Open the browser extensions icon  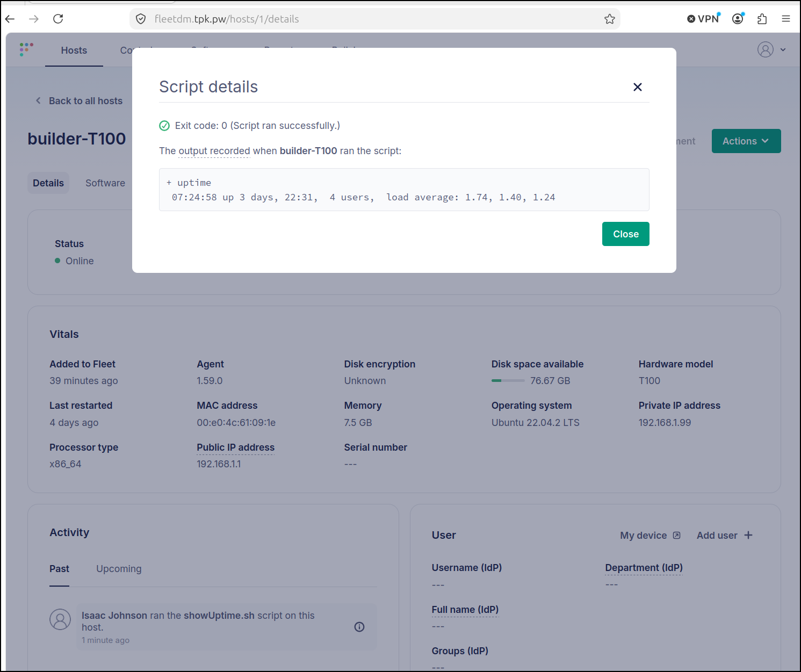pos(762,19)
